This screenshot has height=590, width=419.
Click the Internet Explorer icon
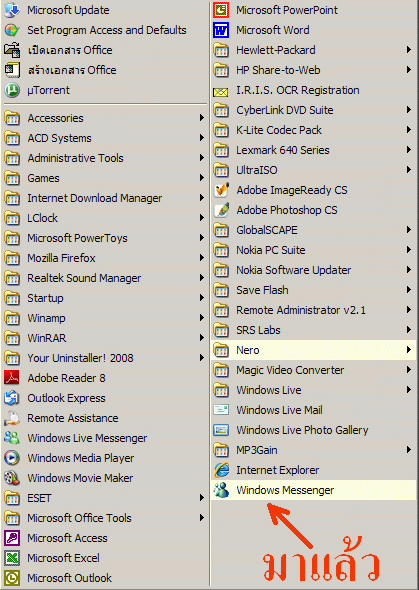221,470
